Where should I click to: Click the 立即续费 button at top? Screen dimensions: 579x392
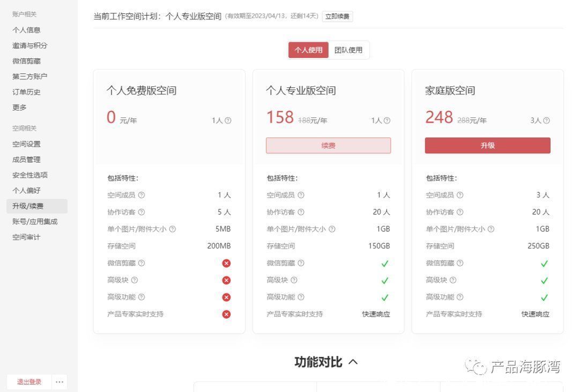pyautogui.click(x=337, y=16)
